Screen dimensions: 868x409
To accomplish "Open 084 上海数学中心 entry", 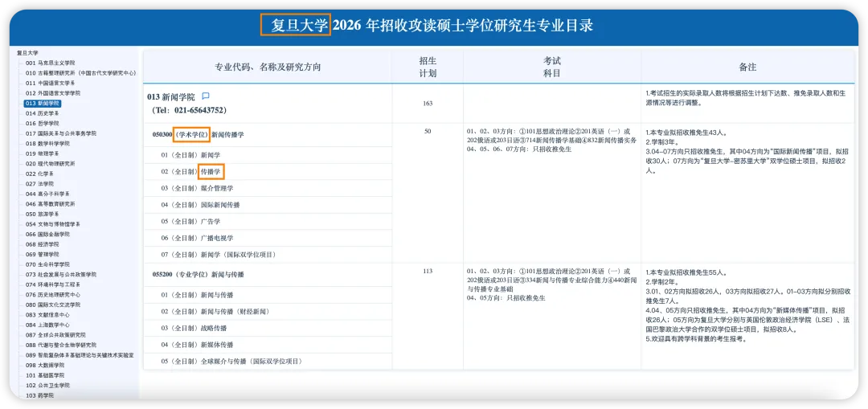I will pyautogui.click(x=47, y=325).
